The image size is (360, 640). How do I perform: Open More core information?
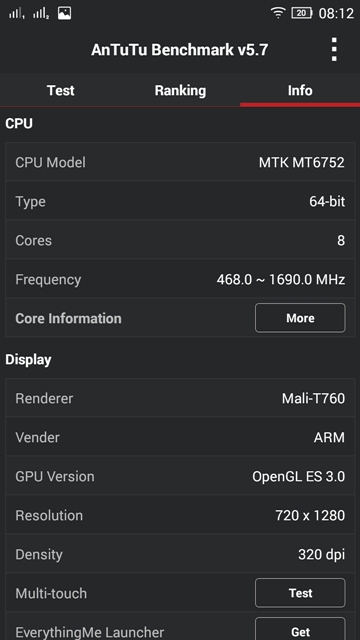(x=300, y=318)
